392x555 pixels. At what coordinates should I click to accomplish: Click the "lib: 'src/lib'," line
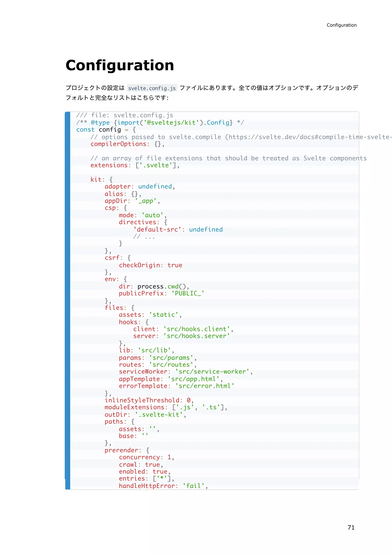147,350
